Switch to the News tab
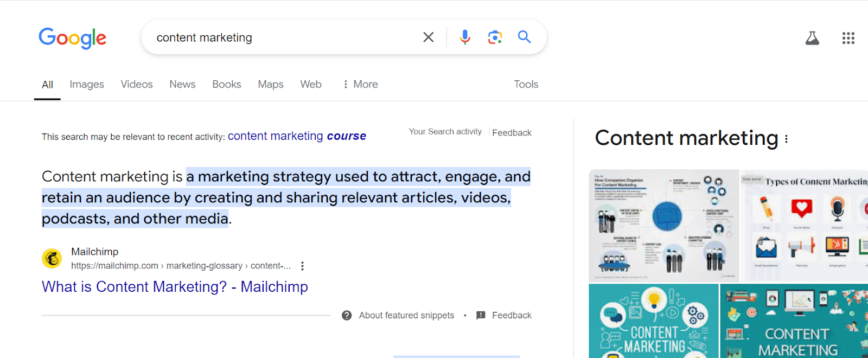The height and width of the screenshot is (358, 868). 182,84
